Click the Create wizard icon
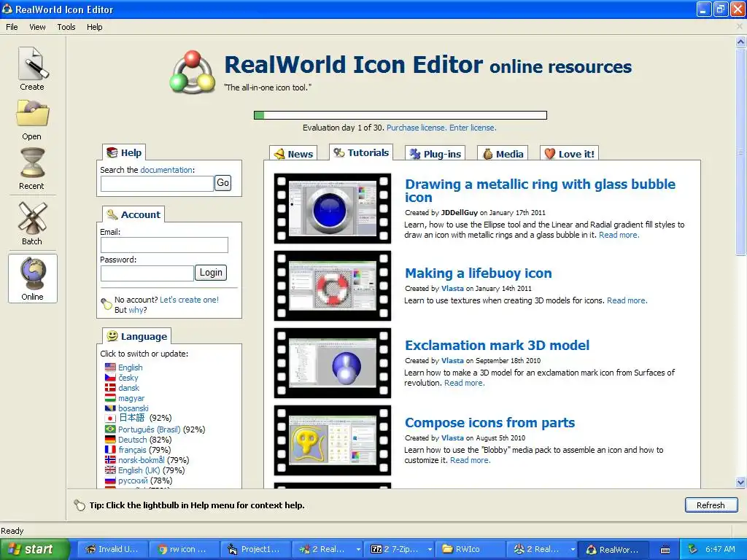The width and height of the screenshot is (747, 560). tap(32, 63)
